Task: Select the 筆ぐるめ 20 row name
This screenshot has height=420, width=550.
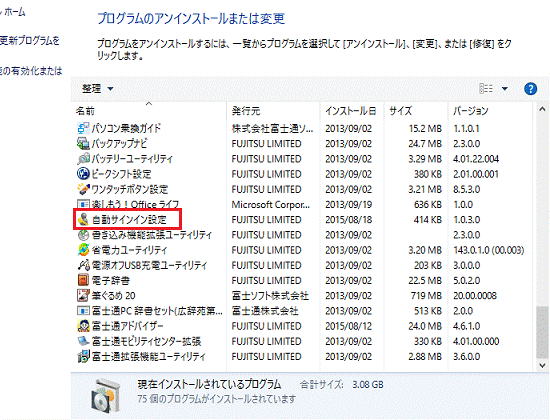Action: click(x=114, y=295)
